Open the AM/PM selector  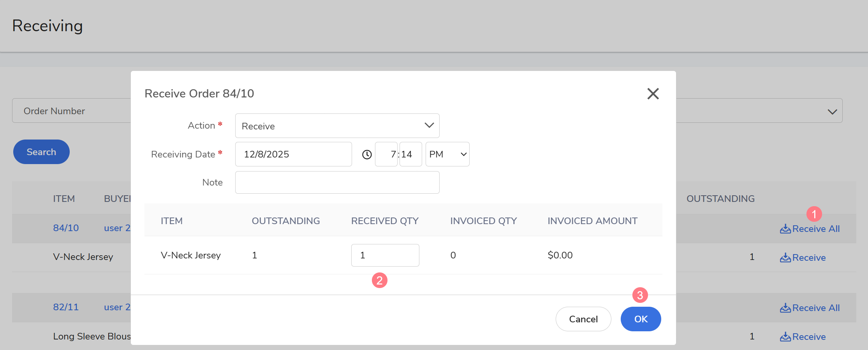(x=447, y=154)
